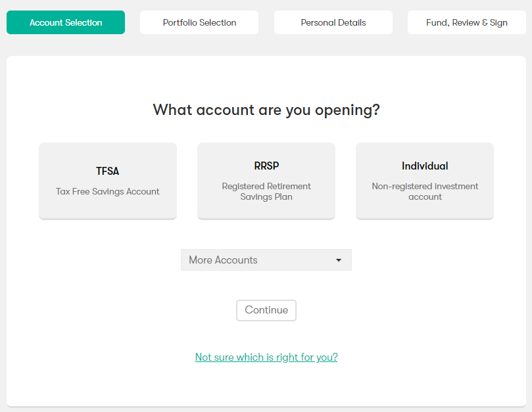Click the TFSA card subtitle text
Image resolution: width=532 pixels, height=412 pixels.
pos(107,191)
